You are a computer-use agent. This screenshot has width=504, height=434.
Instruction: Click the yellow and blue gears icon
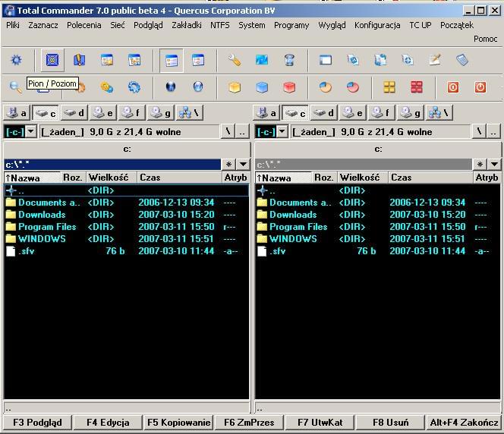click(107, 87)
